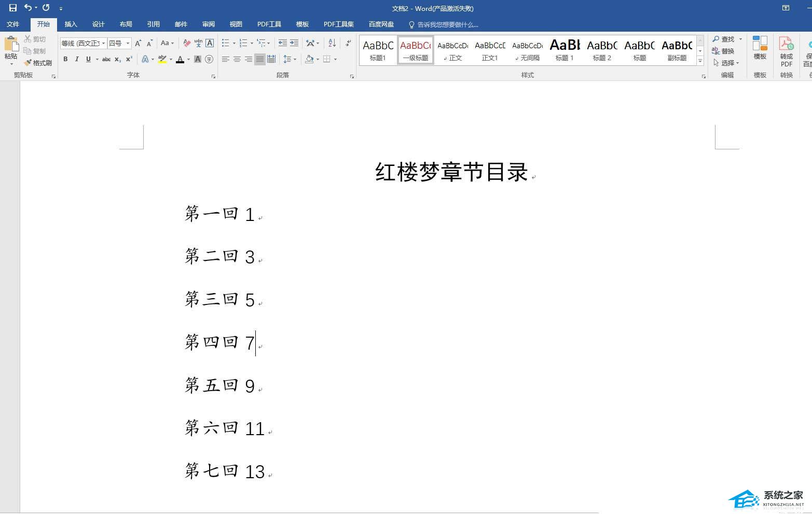
Task: Undo the last action
Action: 27,8
